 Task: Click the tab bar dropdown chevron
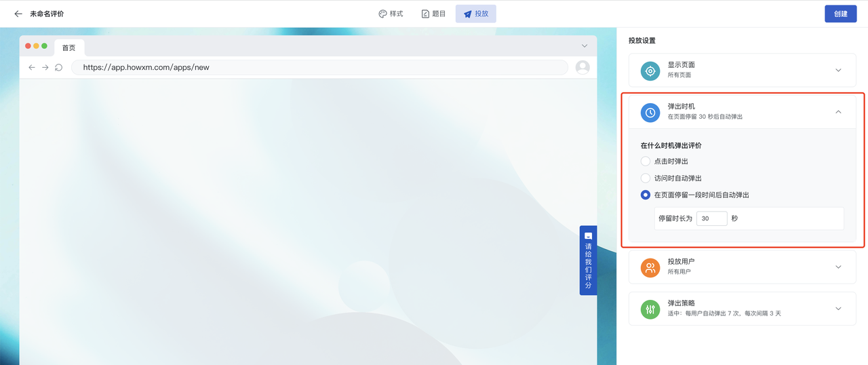click(585, 46)
